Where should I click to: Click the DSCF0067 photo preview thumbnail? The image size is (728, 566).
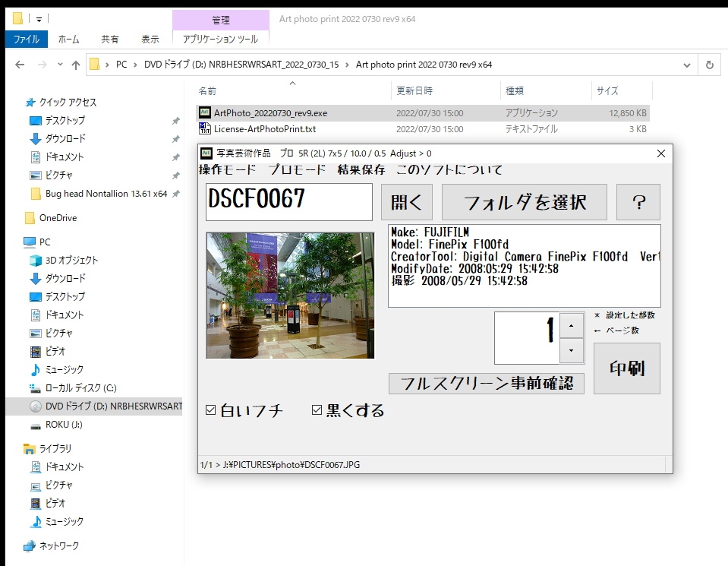click(x=290, y=296)
